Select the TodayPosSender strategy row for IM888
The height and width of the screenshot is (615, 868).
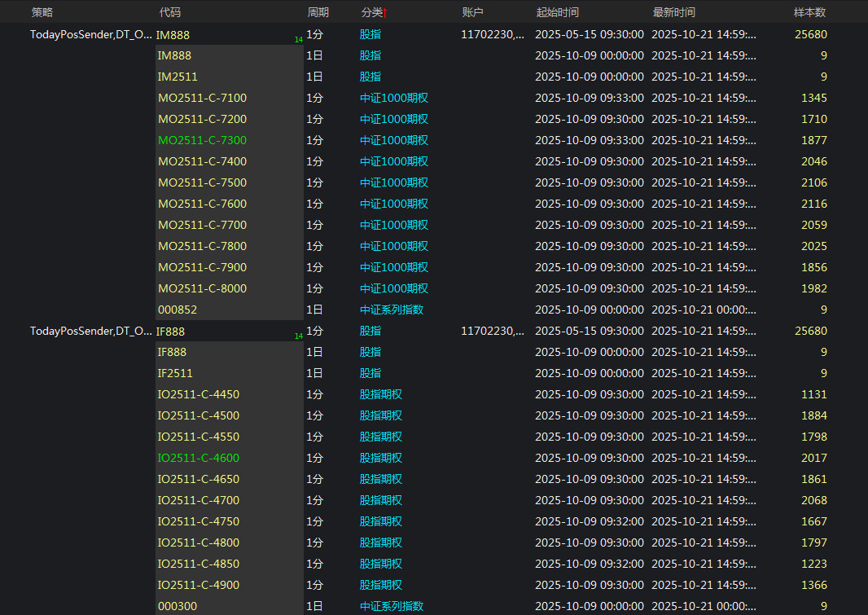tap(90, 34)
